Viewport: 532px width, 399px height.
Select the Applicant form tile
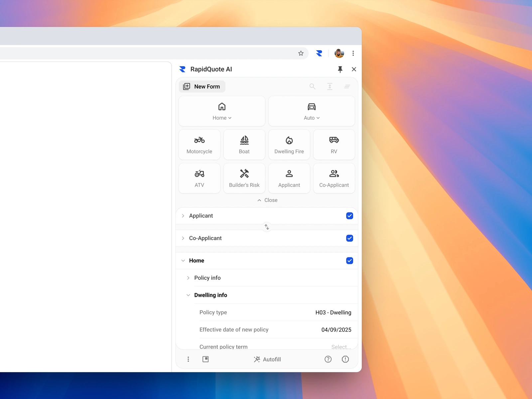click(x=289, y=178)
